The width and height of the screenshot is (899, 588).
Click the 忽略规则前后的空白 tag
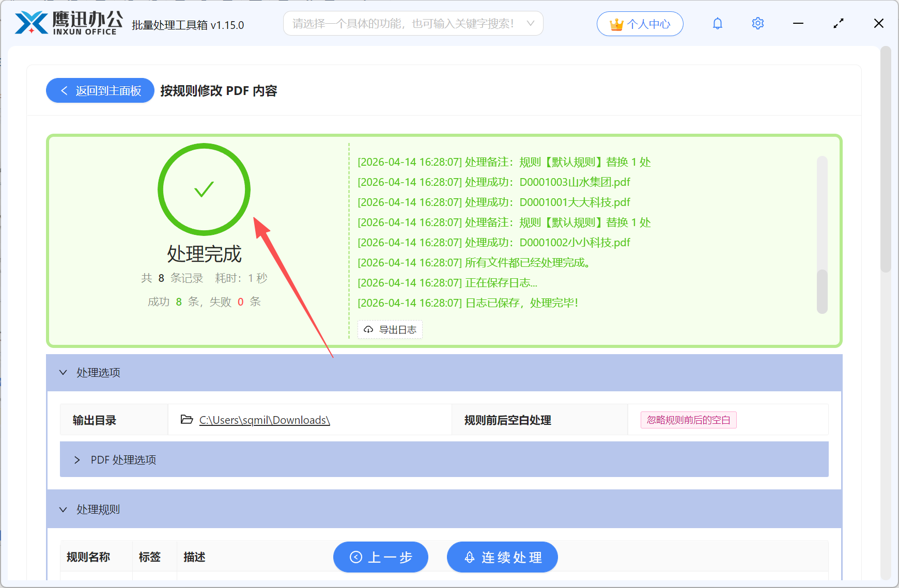click(688, 420)
